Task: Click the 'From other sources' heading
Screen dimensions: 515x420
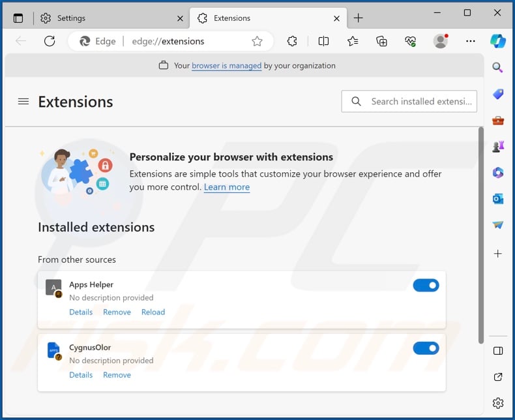Action: pos(77,260)
